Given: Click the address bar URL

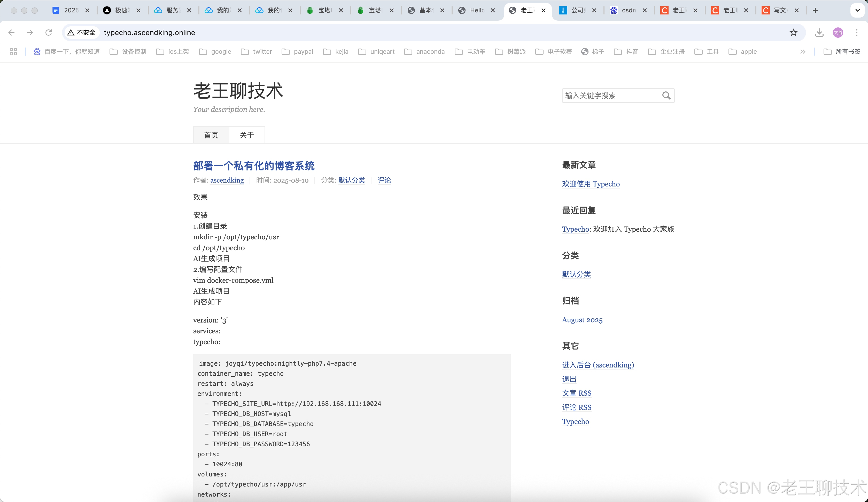Looking at the screenshot, I should pyautogui.click(x=150, y=32).
